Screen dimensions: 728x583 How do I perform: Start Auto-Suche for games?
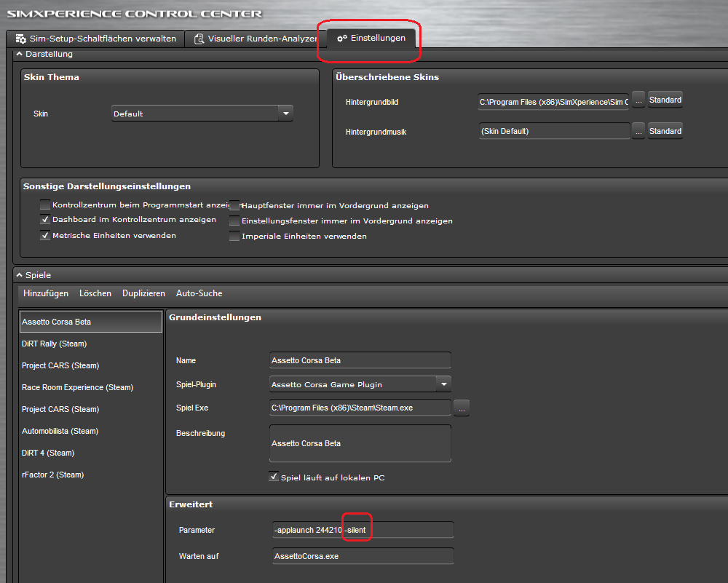click(199, 293)
